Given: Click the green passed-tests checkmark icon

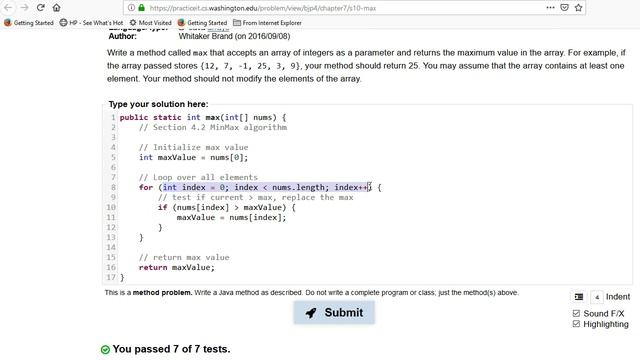Looking at the screenshot, I should [105, 349].
